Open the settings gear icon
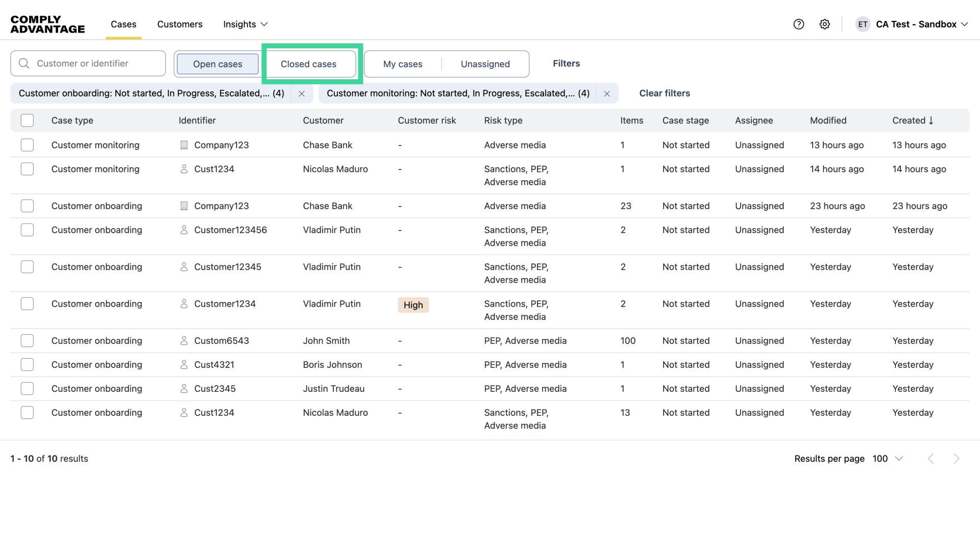Image resolution: width=980 pixels, height=551 pixels. pos(825,24)
